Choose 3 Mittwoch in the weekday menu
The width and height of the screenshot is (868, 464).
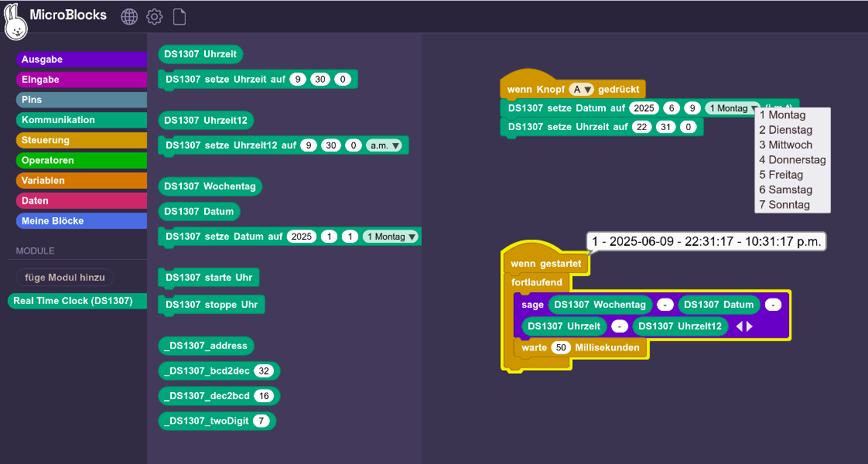[x=792, y=145]
